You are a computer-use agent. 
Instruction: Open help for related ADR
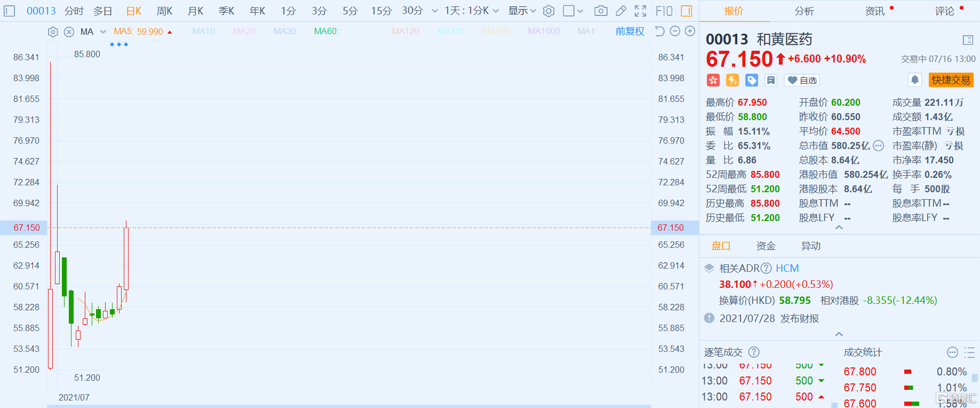766,268
